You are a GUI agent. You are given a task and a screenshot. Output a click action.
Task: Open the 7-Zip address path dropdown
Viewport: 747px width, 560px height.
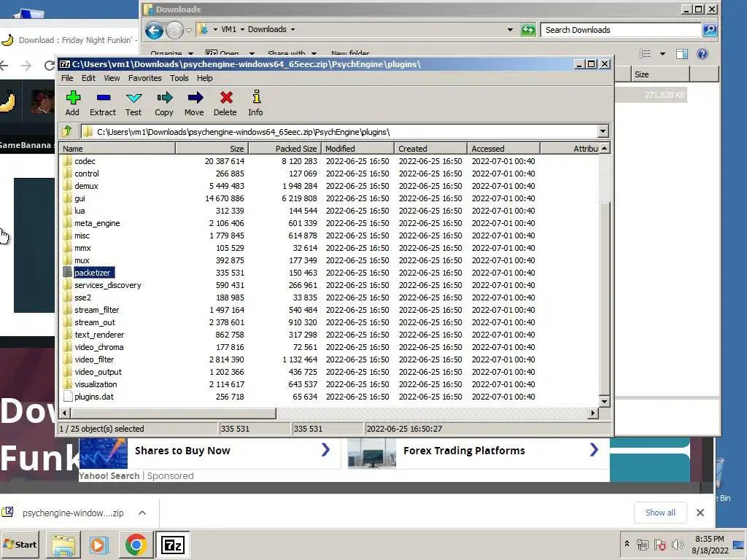click(603, 131)
